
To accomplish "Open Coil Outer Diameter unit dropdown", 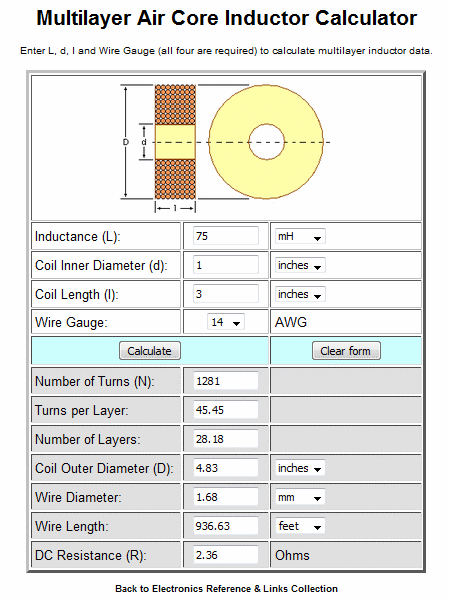I will pos(300,468).
